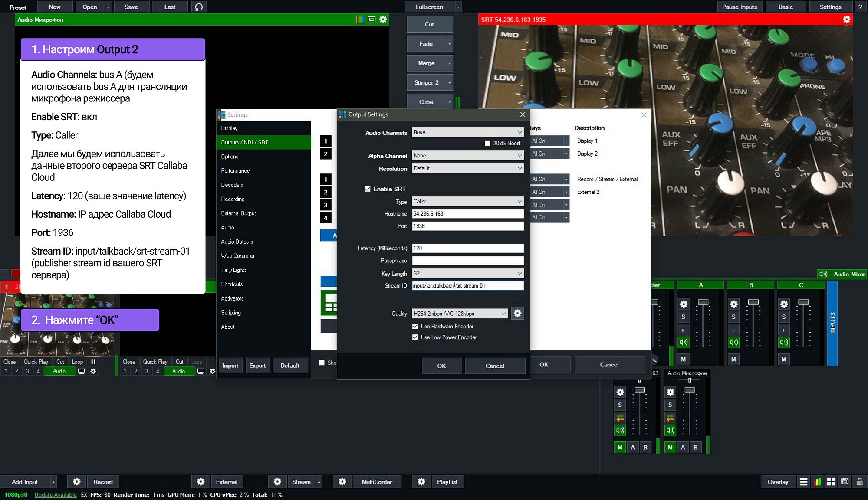This screenshot has width=868, height=500.
Task: Click the color bars icon in the preview header
Action: pyautogui.click(x=360, y=20)
